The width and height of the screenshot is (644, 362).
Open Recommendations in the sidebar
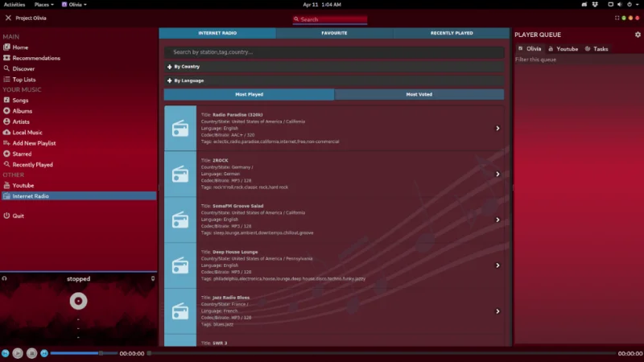(31, 58)
